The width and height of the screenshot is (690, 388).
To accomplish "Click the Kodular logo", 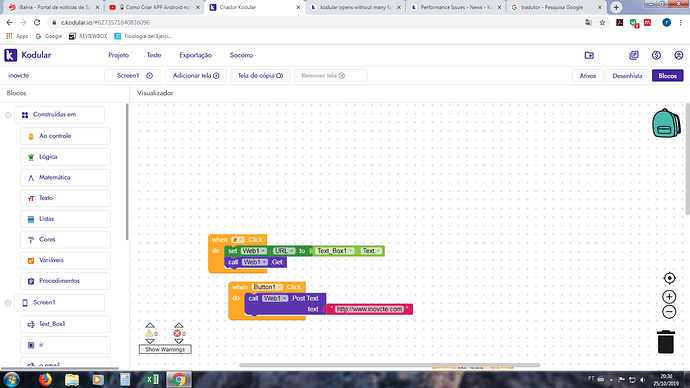I will (28, 55).
